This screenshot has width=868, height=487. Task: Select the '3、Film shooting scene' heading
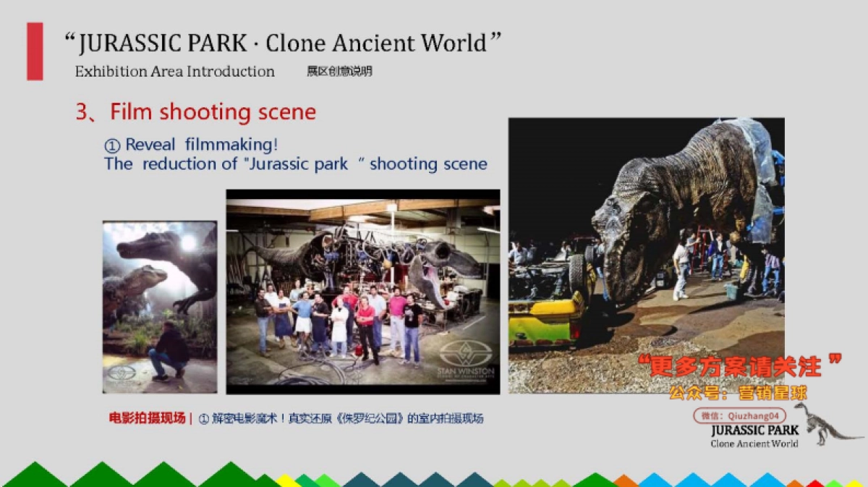[x=196, y=112]
